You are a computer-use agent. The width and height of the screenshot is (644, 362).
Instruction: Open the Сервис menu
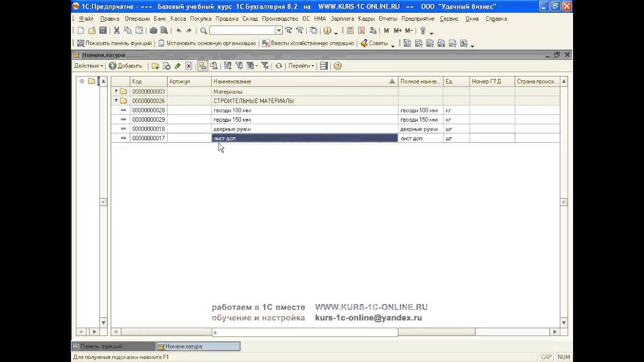pos(449,19)
